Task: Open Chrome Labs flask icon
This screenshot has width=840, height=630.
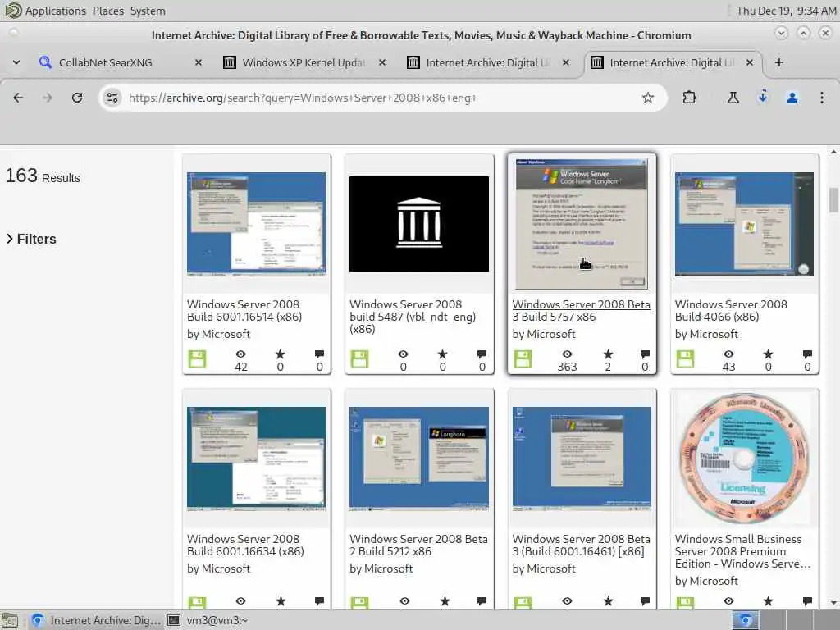Action: [733, 98]
